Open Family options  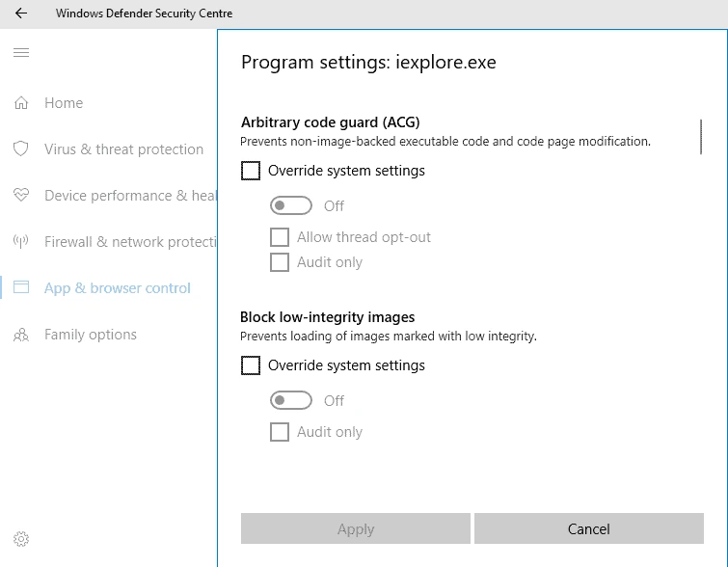pos(91,335)
